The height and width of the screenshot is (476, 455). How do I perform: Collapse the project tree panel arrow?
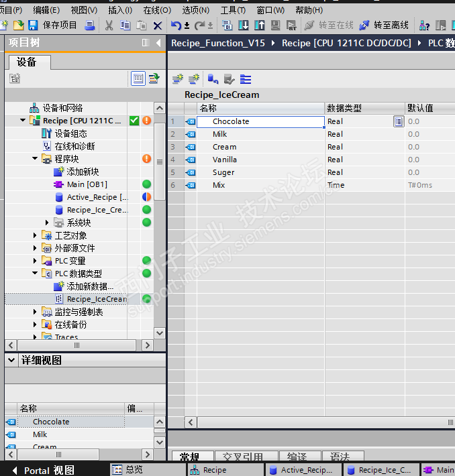click(x=158, y=43)
